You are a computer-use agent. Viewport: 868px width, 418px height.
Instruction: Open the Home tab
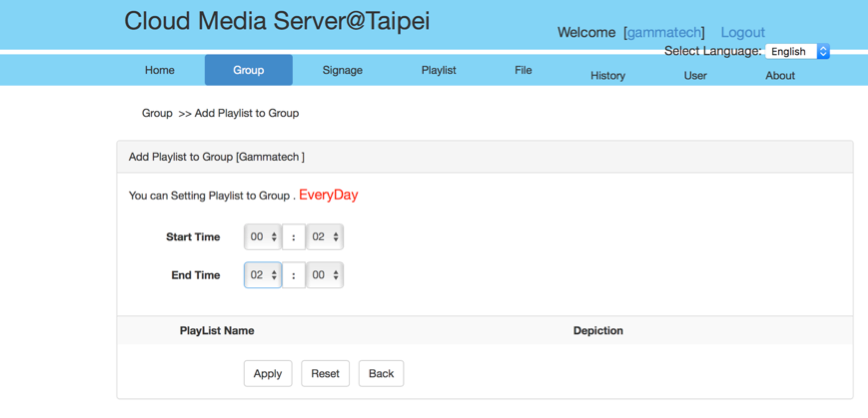[x=159, y=70]
